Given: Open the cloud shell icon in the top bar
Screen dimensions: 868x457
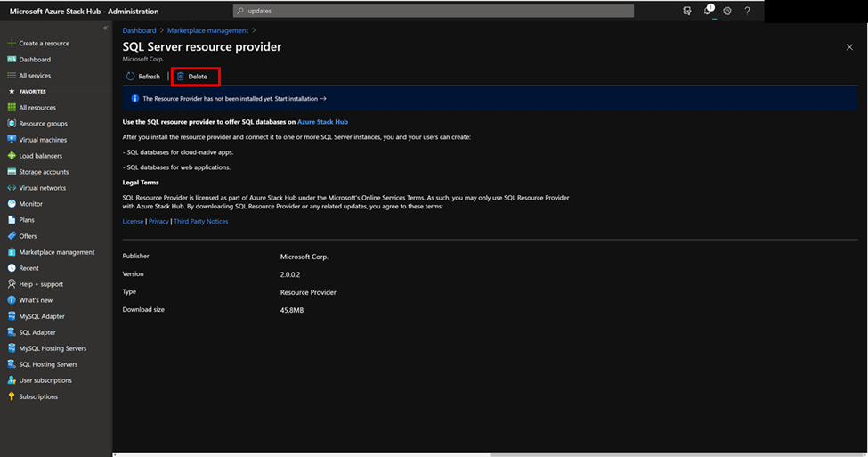Looking at the screenshot, I should (x=687, y=11).
